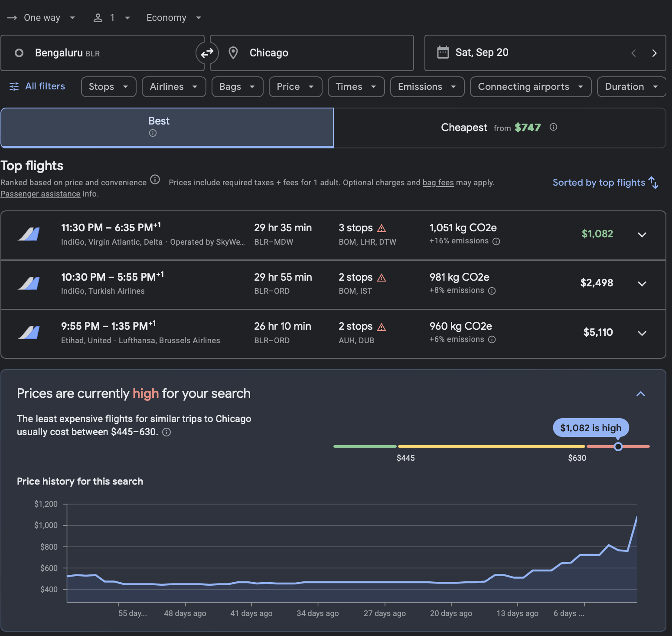
Task: Click Etihad United flight logo
Action: click(29, 333)
